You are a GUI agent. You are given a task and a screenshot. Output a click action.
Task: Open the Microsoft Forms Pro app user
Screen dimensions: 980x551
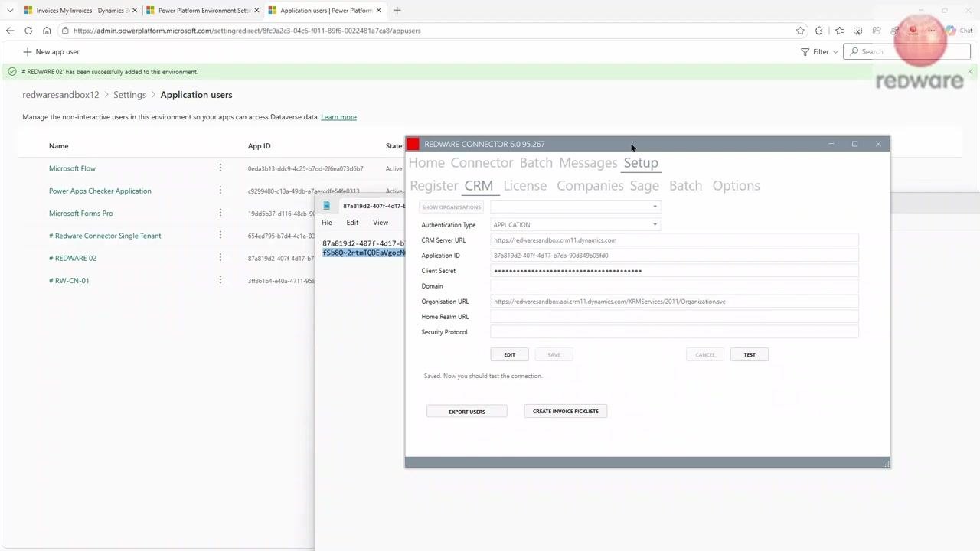pyautogui.click(x=80, y=214)
